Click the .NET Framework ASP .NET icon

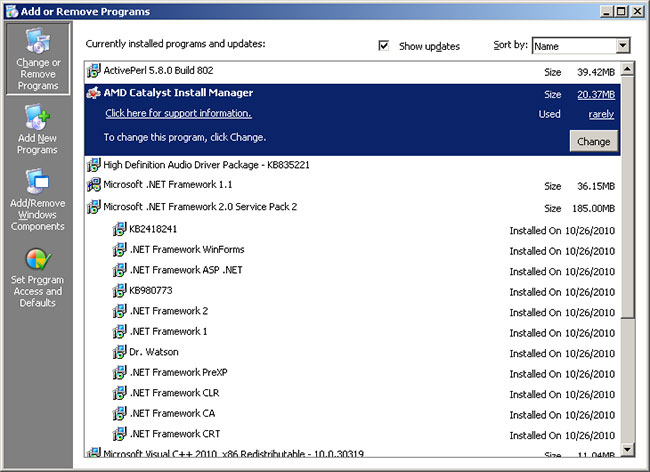pos(119,270)
